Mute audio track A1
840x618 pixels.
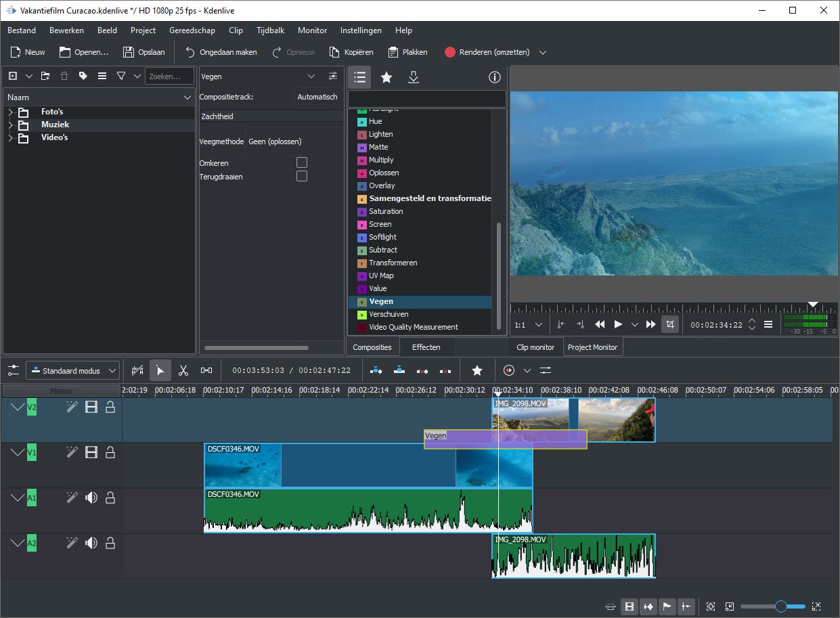(91, 498)
